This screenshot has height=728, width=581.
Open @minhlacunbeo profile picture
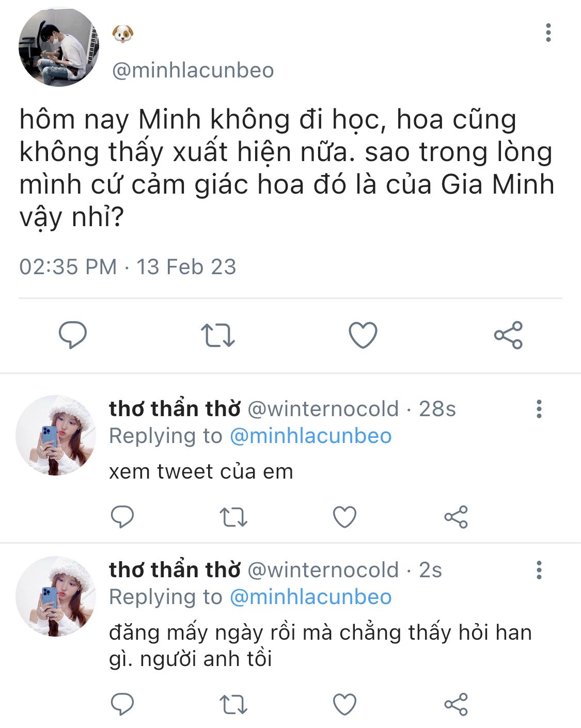click(59, 47)
